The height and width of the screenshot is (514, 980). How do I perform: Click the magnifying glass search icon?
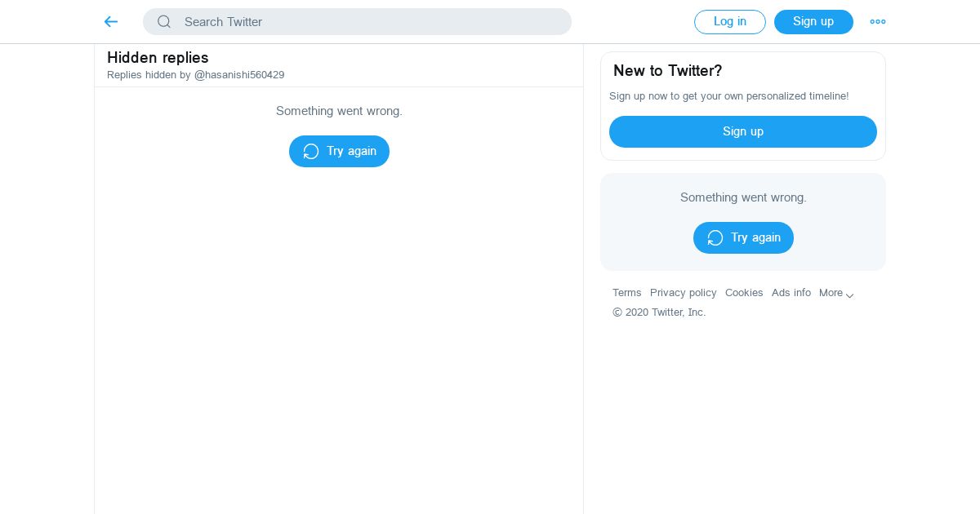click(164, 22)
